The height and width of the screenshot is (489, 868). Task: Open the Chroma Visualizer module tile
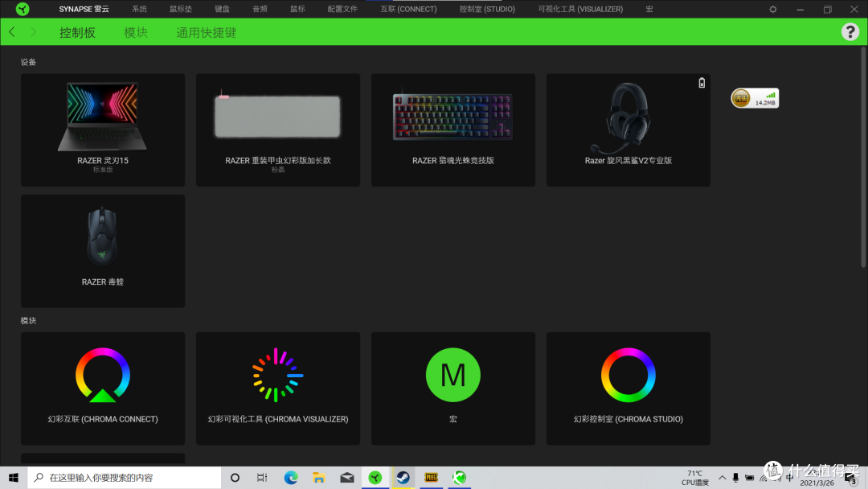278,388
